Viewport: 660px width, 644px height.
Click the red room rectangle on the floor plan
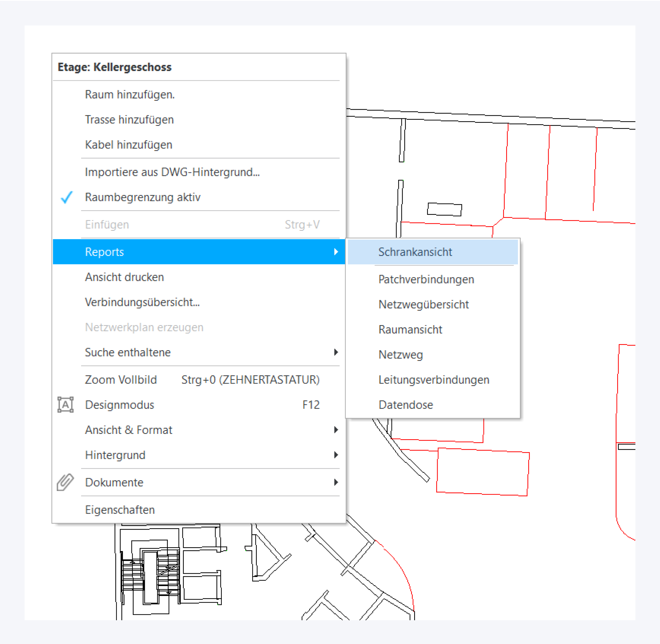pos(482,472)
